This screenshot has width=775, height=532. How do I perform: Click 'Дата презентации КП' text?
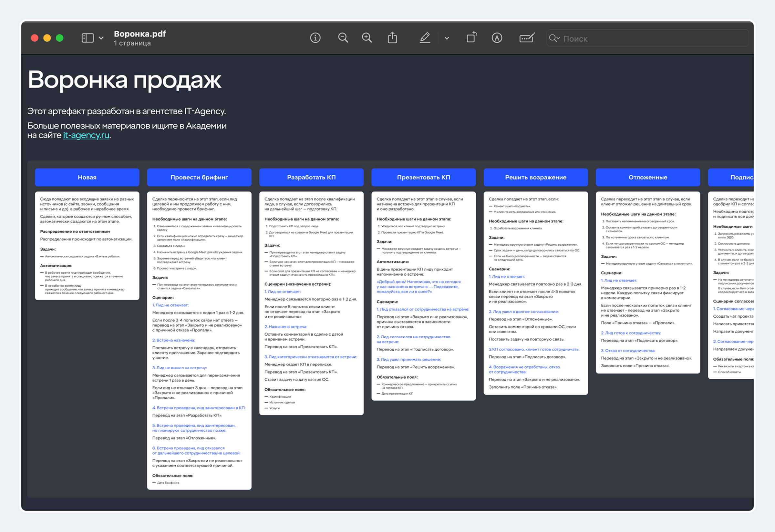[397, 393]
